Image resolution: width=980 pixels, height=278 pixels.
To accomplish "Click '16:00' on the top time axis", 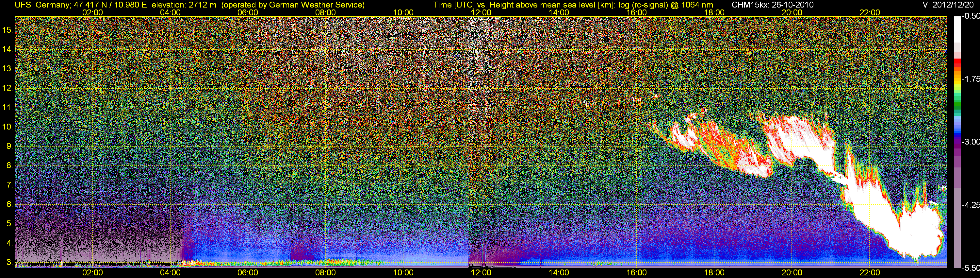I will pyautogui.click(x=636, y=12).
